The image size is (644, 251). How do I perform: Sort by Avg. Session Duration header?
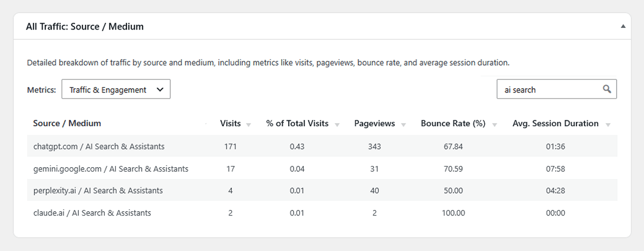pos(555,123)
